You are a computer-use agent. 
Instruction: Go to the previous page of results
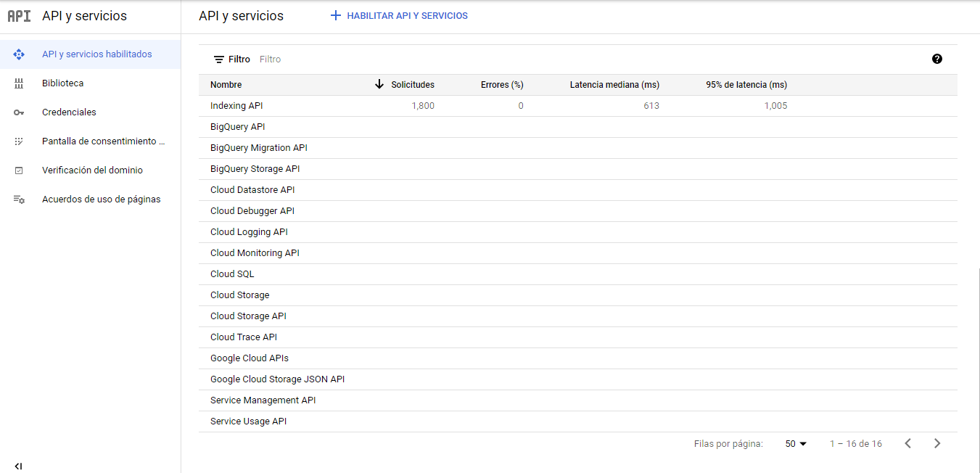coord(907,443)
